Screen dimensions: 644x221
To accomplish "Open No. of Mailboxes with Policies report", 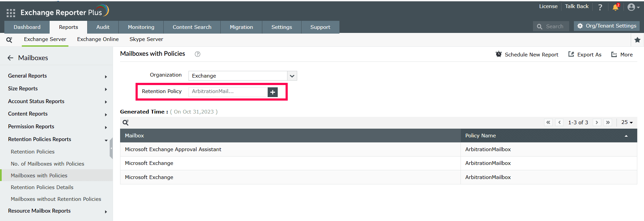I will [47, 164].
